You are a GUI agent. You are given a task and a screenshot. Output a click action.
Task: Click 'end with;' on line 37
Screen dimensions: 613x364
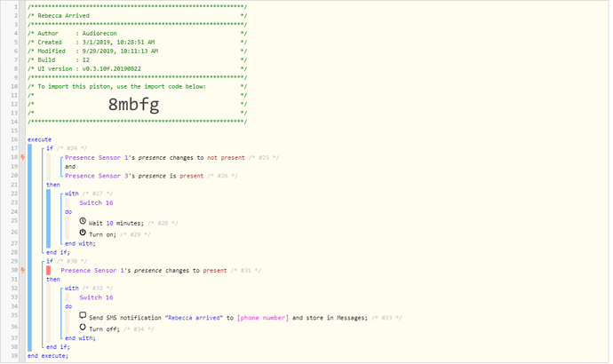coord(80,338)
